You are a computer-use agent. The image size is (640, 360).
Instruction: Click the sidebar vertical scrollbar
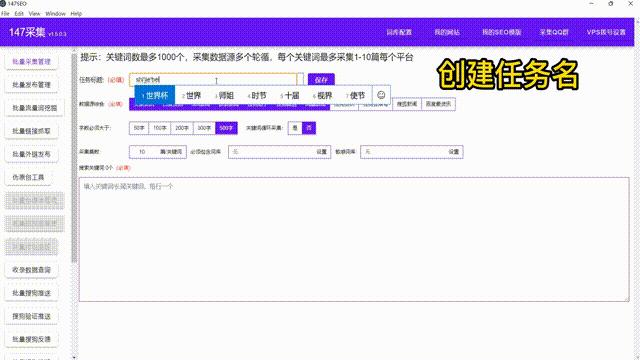[74, 158]
